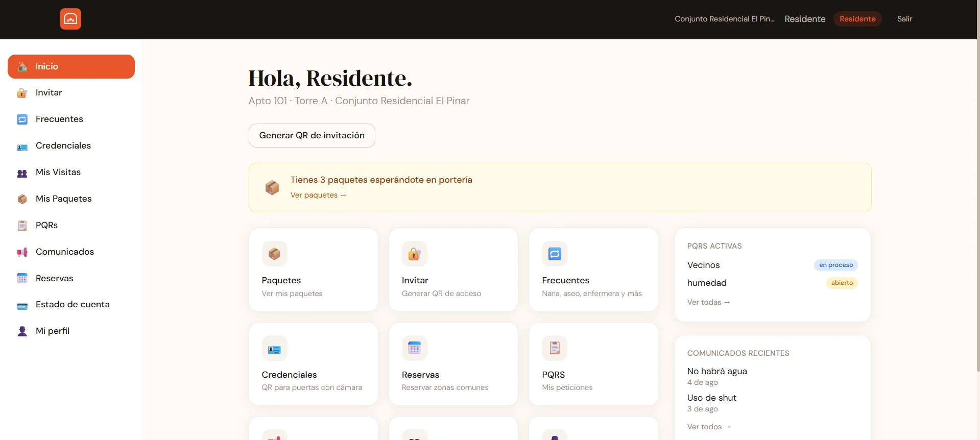Click the orange app logo icon
The width and height of the screenshot is (980, 440).
[x=70, y=19]
